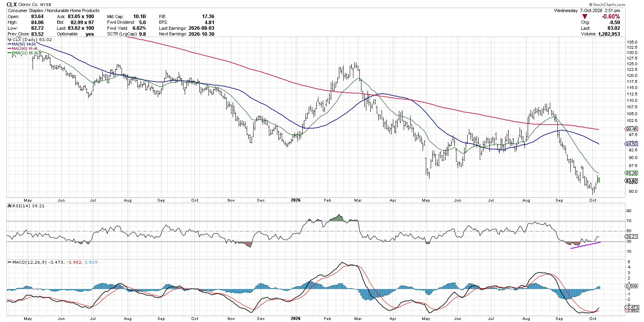The height and width of the screenshot is (322, 644).
Task: Click the NYSE exchange label
Action: (x=46, y=5)
